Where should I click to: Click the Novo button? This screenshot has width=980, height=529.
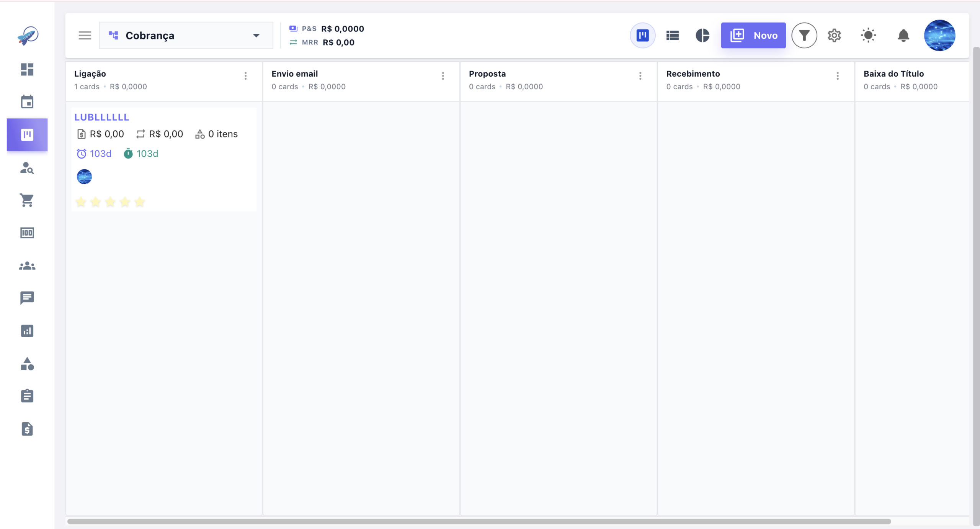753,35
